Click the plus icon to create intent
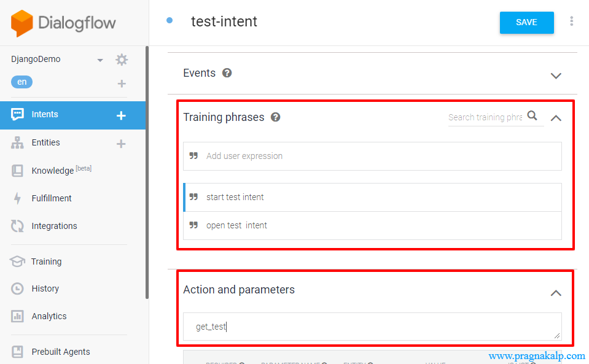The image size is (589, 364). (121, 115)
